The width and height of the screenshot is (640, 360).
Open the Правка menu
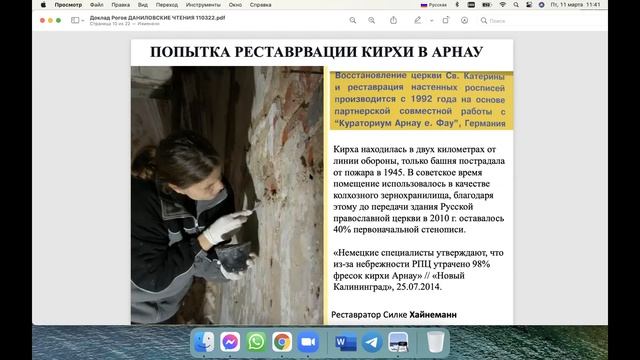coord(120,5)
